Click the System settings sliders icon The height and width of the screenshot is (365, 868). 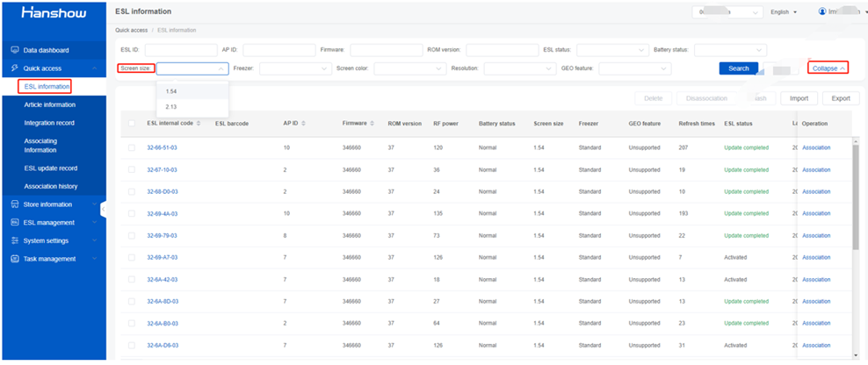[x=15, y=240]
